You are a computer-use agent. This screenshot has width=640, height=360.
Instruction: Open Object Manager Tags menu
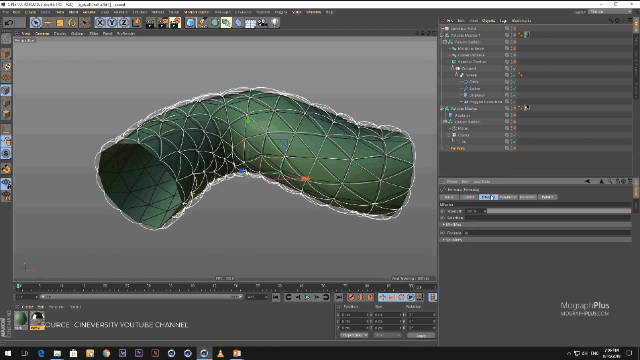503,20
